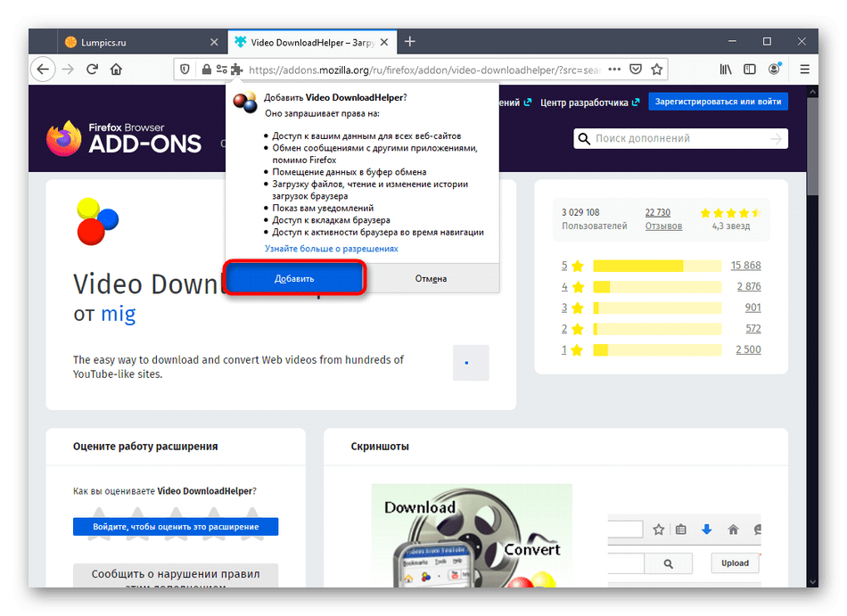Open the 901 reviews count

pos(753,308)
